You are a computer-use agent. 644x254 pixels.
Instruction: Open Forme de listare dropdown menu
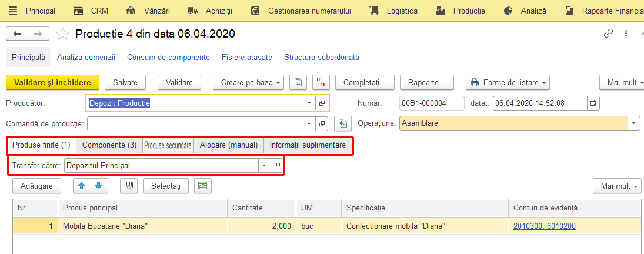[x=508, y=82]
